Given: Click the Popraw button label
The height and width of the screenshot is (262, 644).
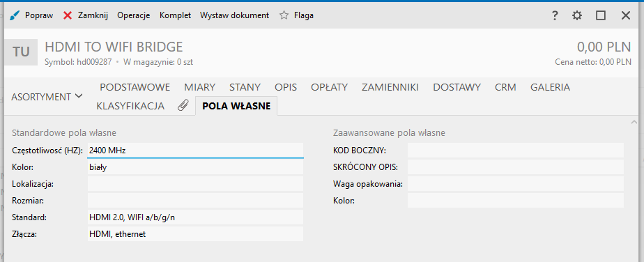Looking at the screenshot, I should pos(39,15).
